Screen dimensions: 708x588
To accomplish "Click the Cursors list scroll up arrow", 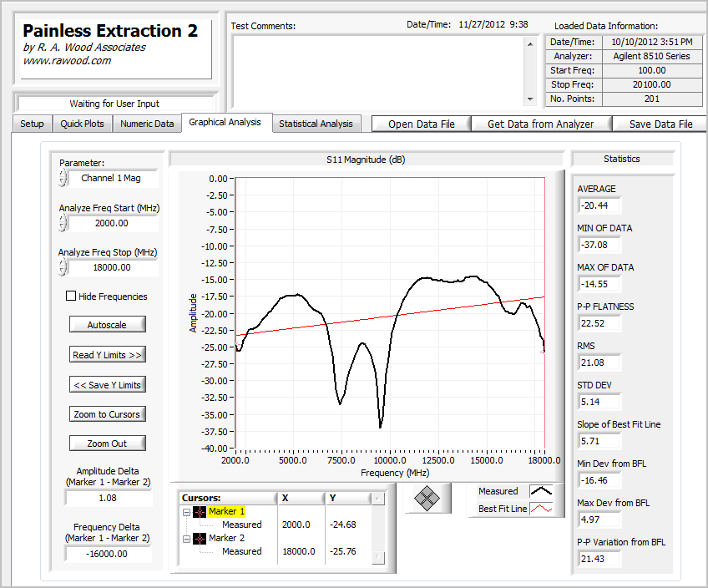I will [377, 499].
